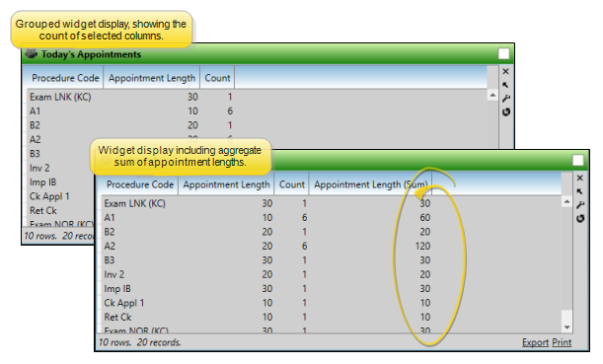Image resolution: width=603 pixels, height=364 pixels.
Task: Click scroll-up arrow in Today's Appointments widget
Action: click(492, 95)
